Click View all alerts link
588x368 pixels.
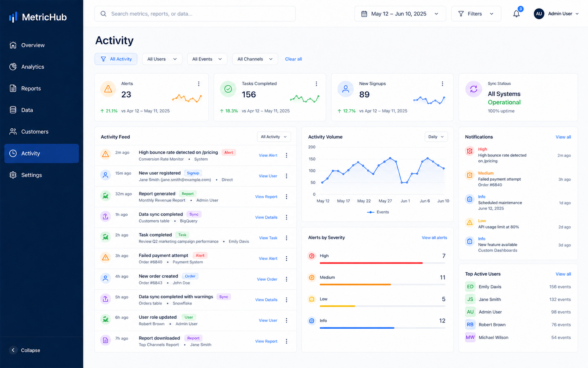[x=434, y=238]
